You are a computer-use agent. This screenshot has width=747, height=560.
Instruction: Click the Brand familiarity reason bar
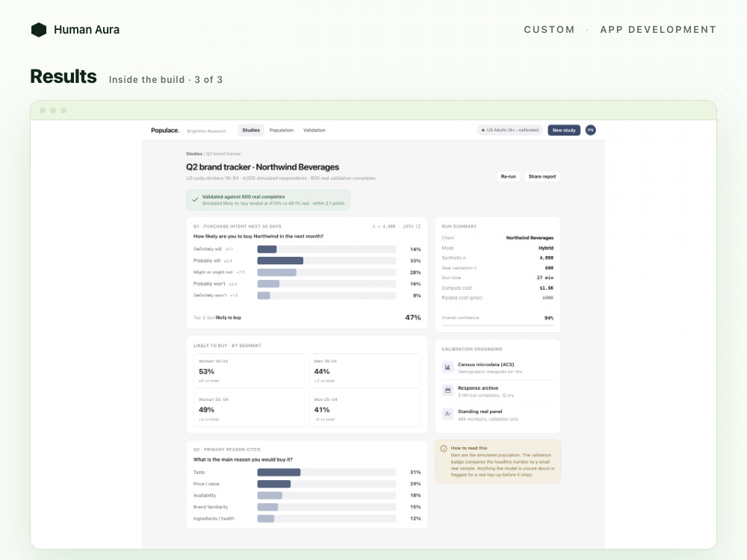click(326, 507)
